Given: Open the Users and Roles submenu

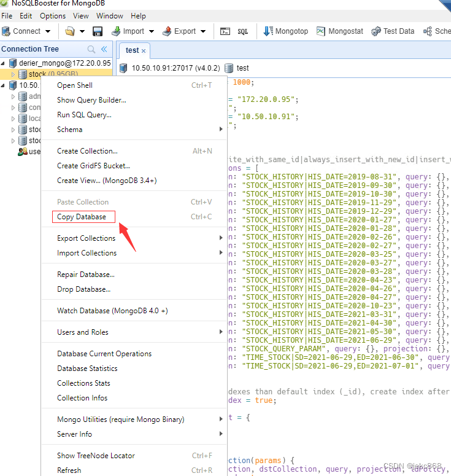Looking at the screenshot, I should tap(134, 332).
